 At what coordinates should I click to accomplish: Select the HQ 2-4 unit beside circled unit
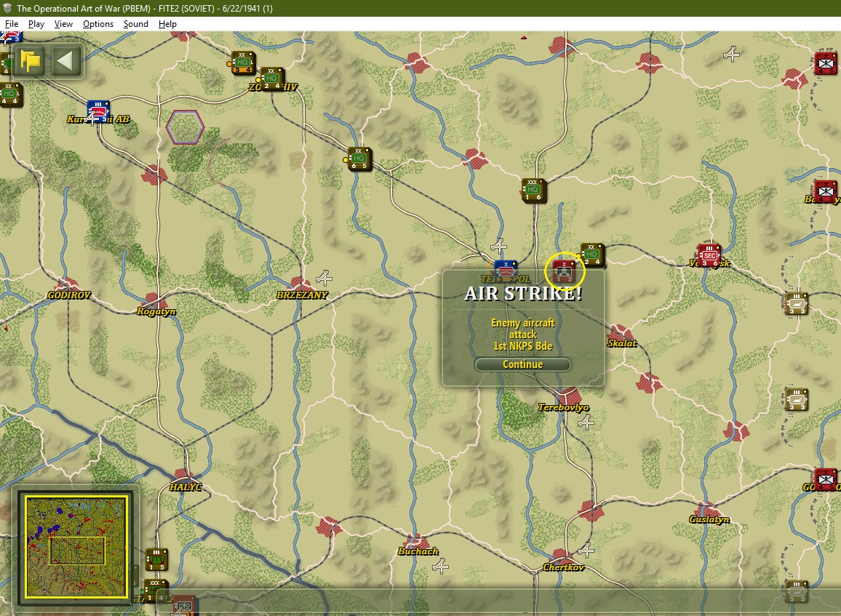(x=592, y=255)
